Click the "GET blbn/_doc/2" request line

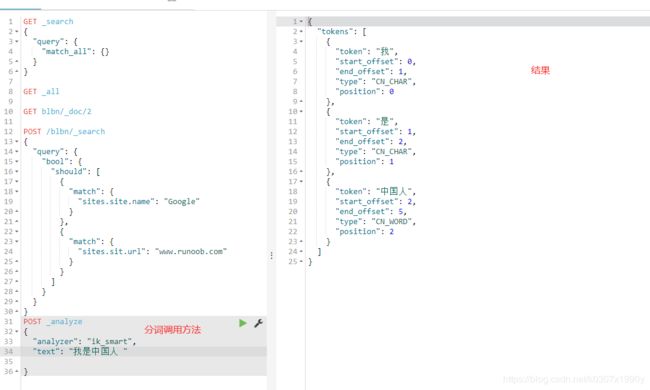pos(57,111)
